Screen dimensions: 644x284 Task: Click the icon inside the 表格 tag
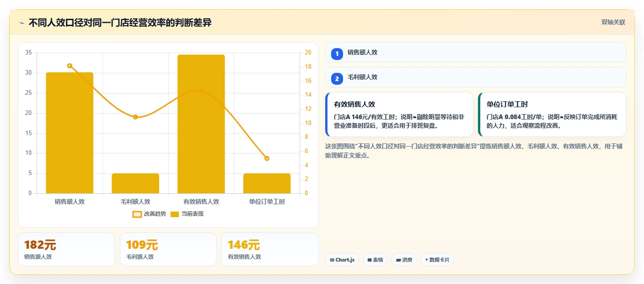pos(369,260)
